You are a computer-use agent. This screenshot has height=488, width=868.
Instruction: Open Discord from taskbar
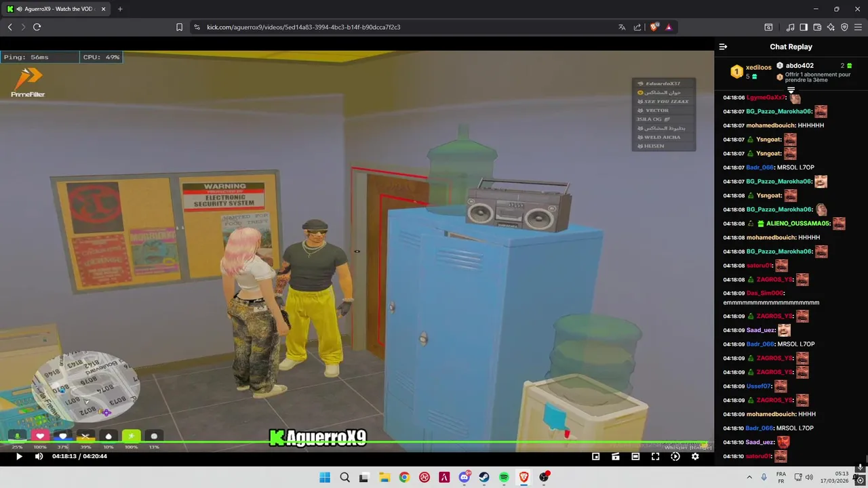[465, 477]
